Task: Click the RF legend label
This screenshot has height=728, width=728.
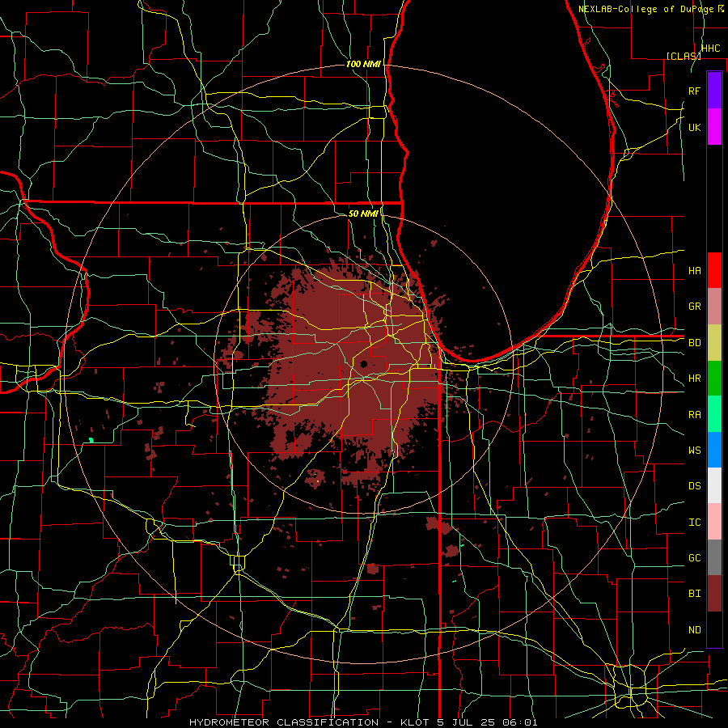Action: tap(694, 91)
